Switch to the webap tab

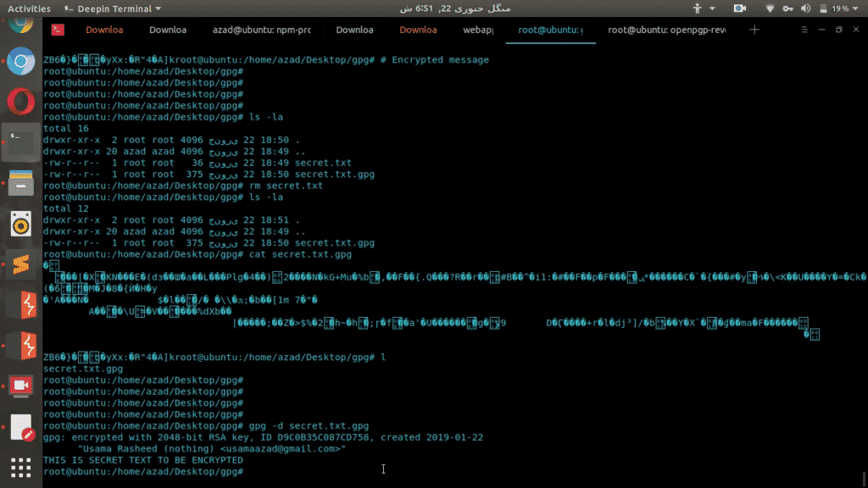click(x=478, y=30)
